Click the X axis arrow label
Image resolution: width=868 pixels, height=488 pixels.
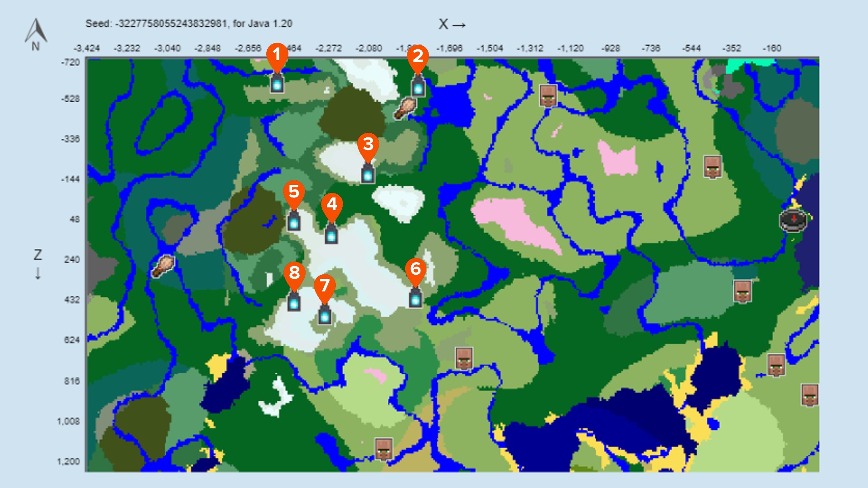tap(452, 24)
